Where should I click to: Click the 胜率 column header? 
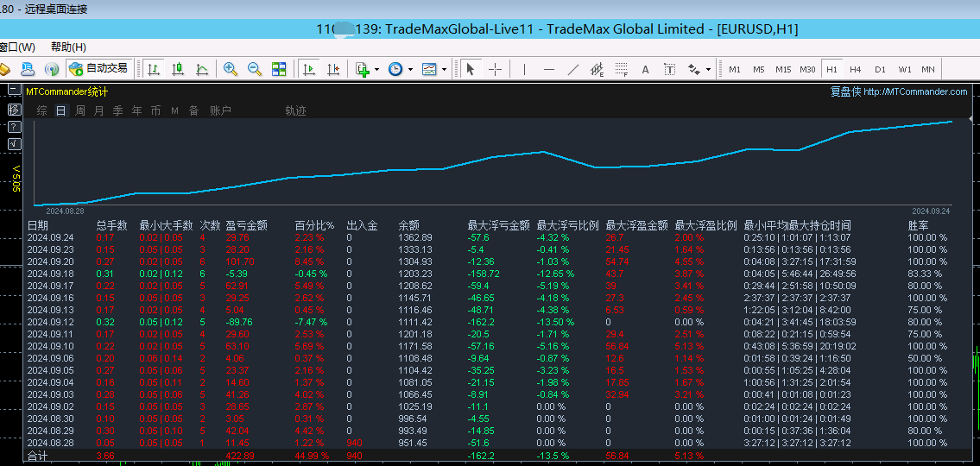click(918, 225)
